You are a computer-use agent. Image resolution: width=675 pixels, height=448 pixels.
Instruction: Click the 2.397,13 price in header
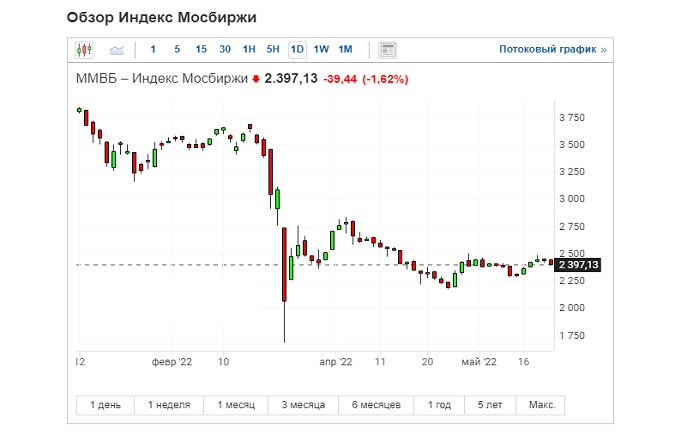point(291,79)
